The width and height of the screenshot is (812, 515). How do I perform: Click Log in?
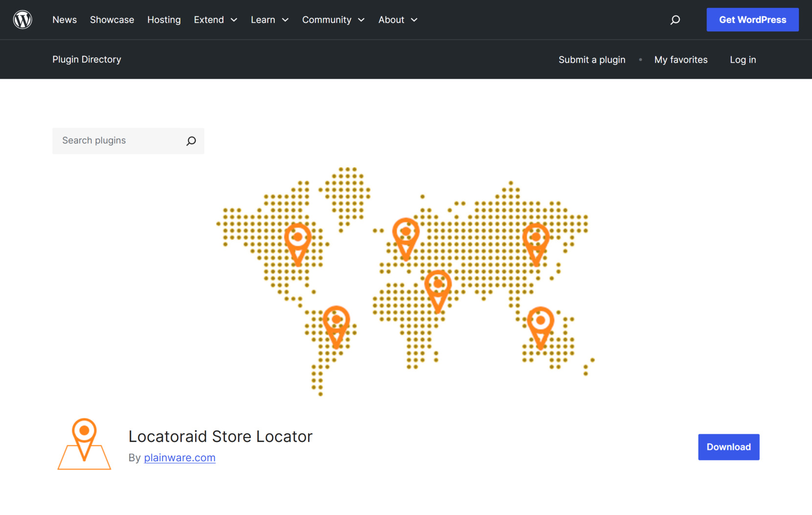pyautogui.click(x=743, y=59)
